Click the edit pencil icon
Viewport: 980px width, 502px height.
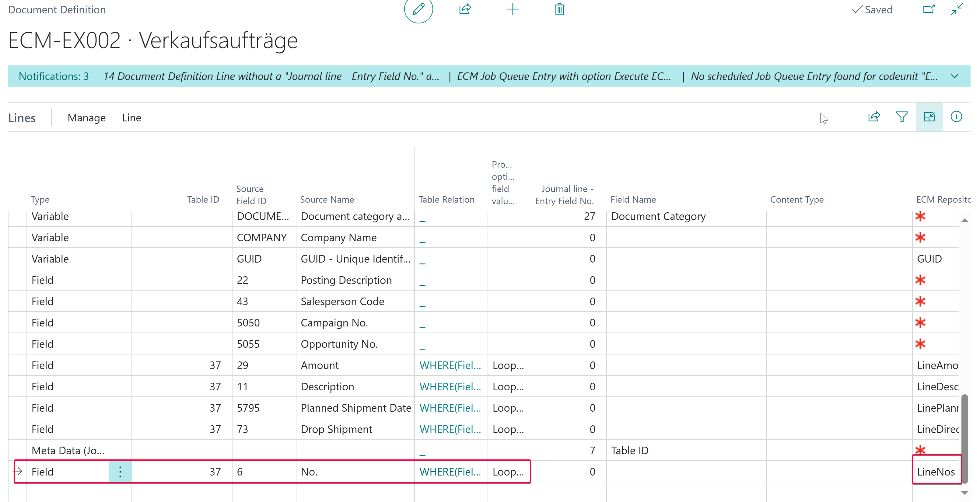point(418,9)
